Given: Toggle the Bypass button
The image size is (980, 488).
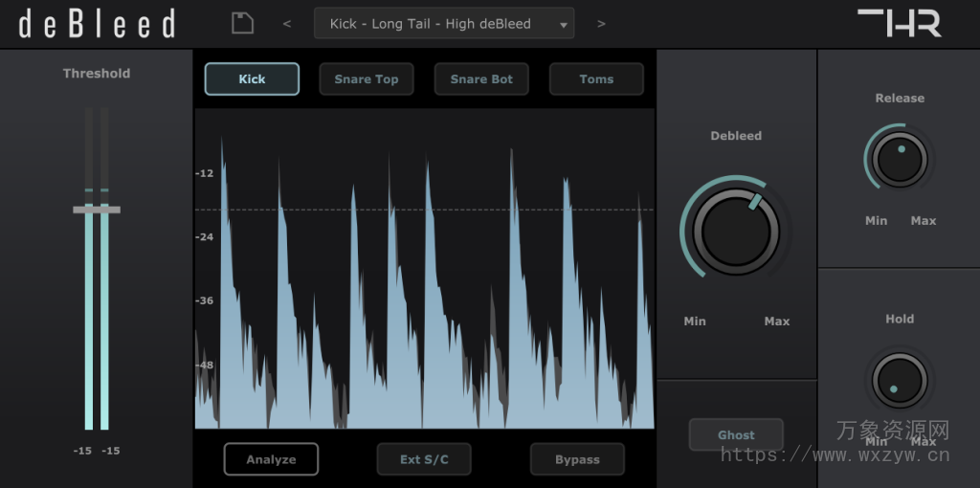Looking at the screenshot, I should 577,459.
